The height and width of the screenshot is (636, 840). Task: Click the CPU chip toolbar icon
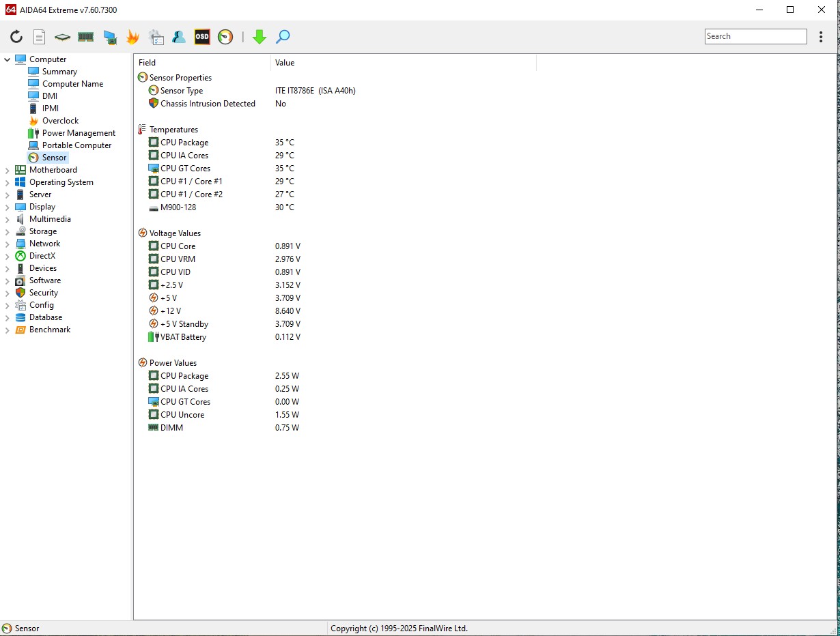(62, 37)
